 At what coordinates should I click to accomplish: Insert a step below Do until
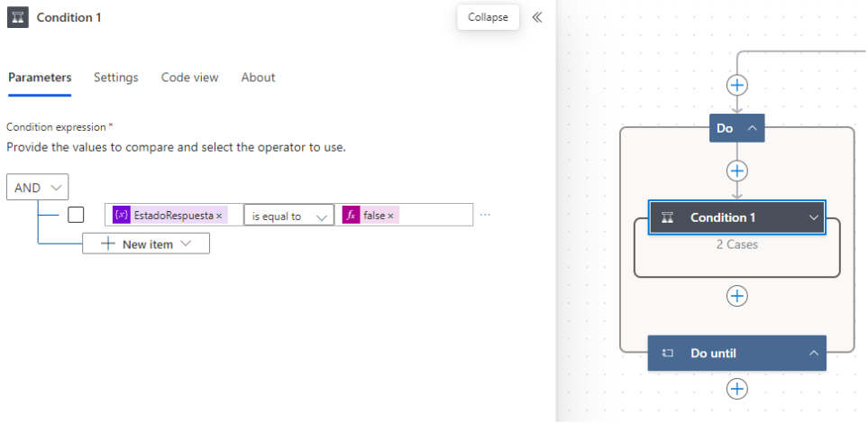pos(737,389)
